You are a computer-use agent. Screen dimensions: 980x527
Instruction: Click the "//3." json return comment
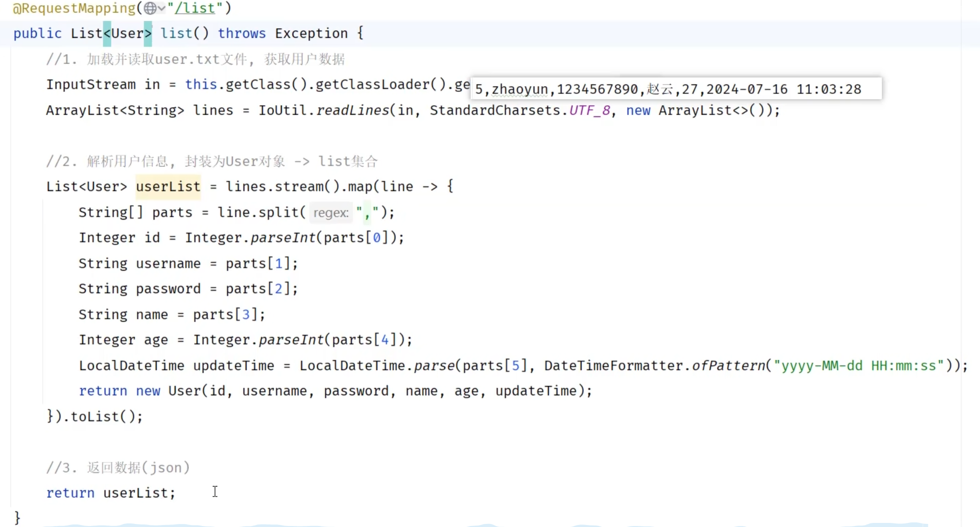pos(118,468)
